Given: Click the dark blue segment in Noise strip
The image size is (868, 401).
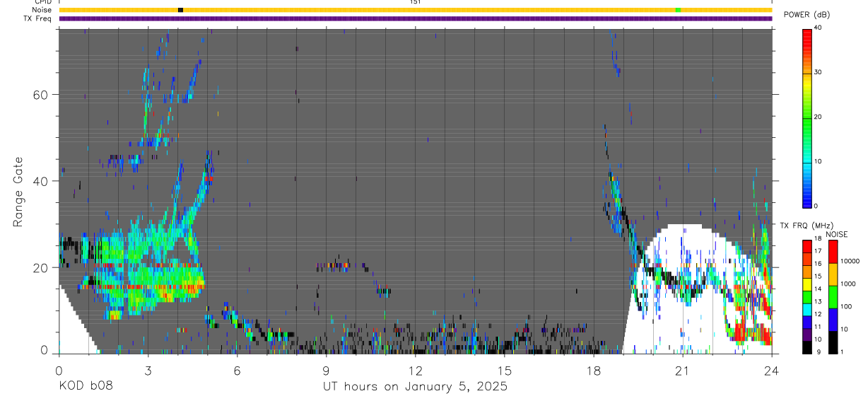Looking at the screenshot, I should (180, 10).
